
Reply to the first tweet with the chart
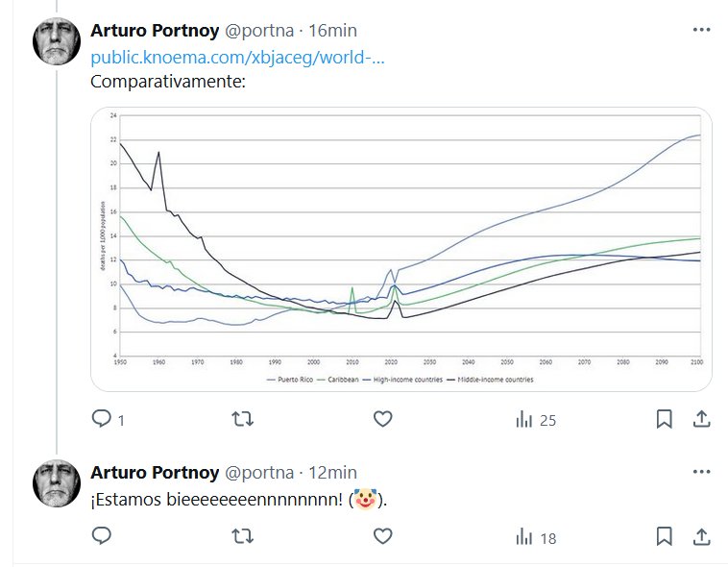(x=102, y=419)
